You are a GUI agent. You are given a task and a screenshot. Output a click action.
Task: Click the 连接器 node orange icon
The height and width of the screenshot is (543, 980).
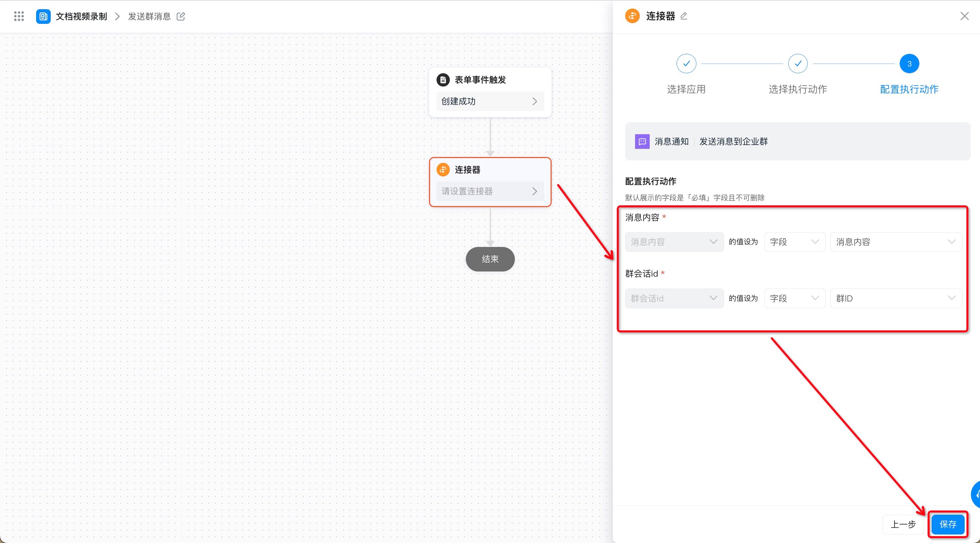(443, 170)
